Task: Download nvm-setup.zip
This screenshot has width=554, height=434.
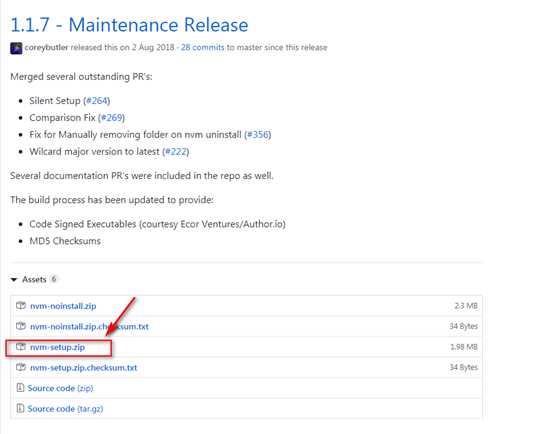Action: click(58, 347)
